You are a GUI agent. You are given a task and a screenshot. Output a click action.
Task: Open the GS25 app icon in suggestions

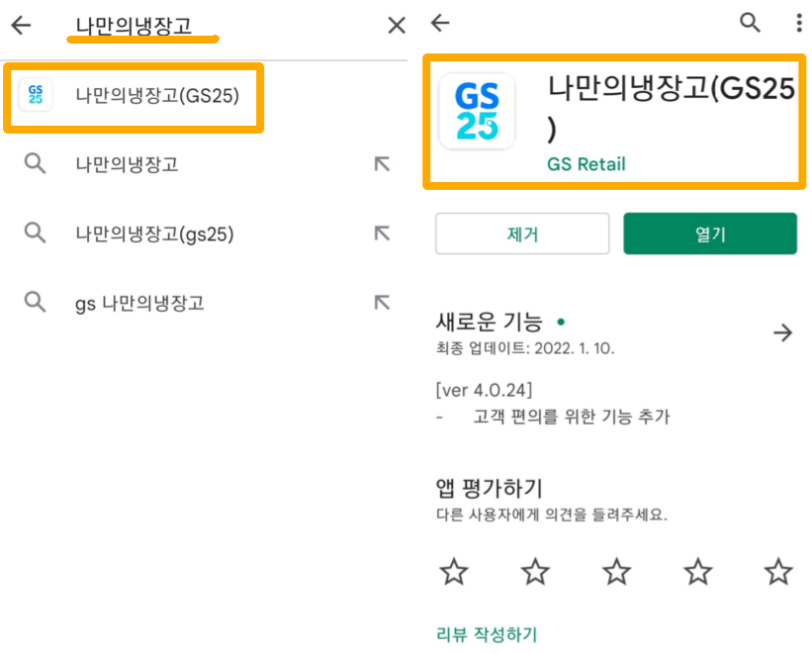pyautogui.click(x=36, y=97)
